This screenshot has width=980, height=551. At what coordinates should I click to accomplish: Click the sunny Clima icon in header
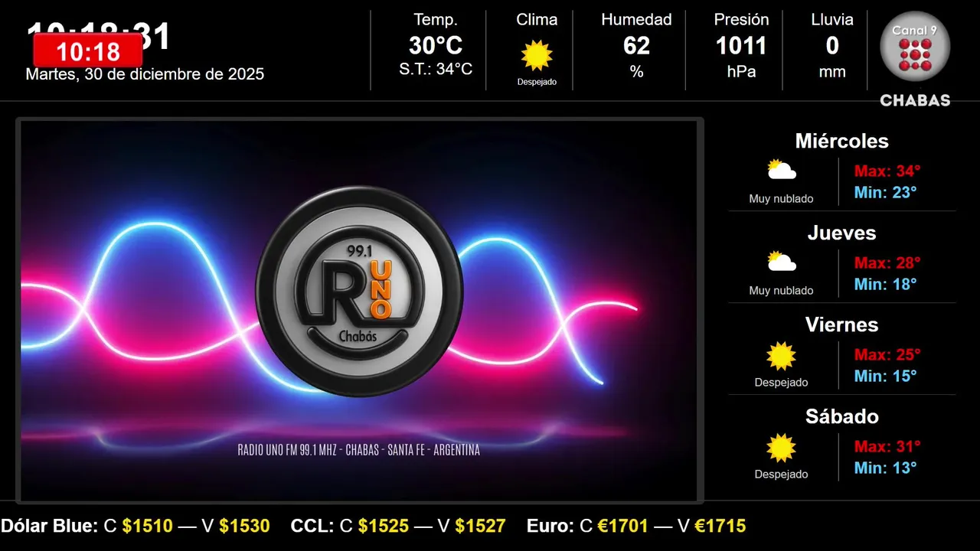(x=537, y=55)
